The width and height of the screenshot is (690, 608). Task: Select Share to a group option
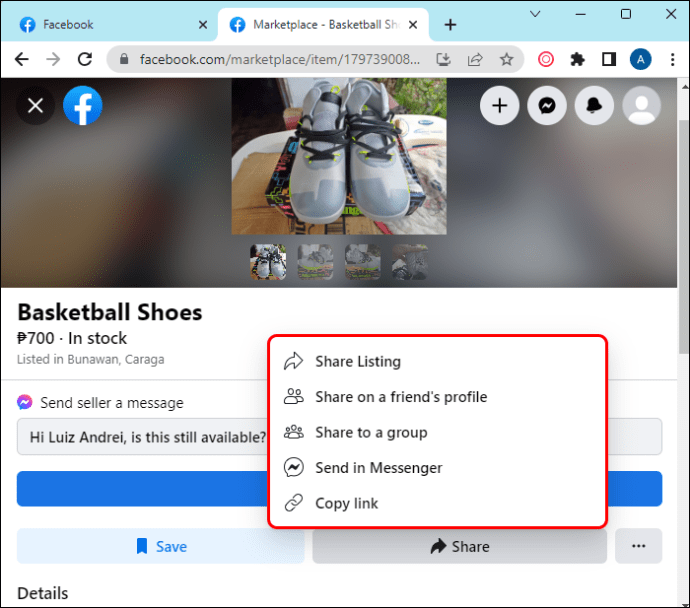pyautogui.click(x=370, y=432)
